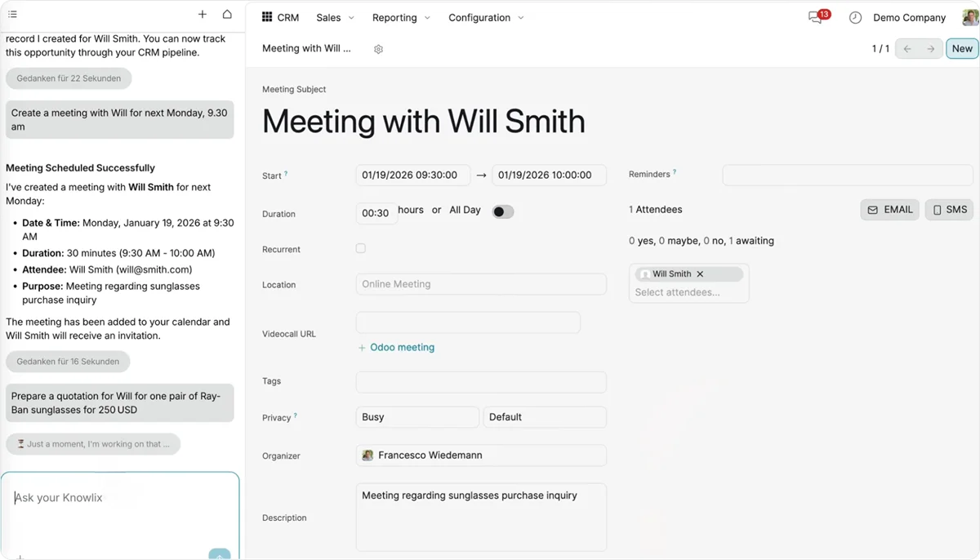Click the EMAIL attendees button
Screen dimensions: 980x560
click(889, 210)
